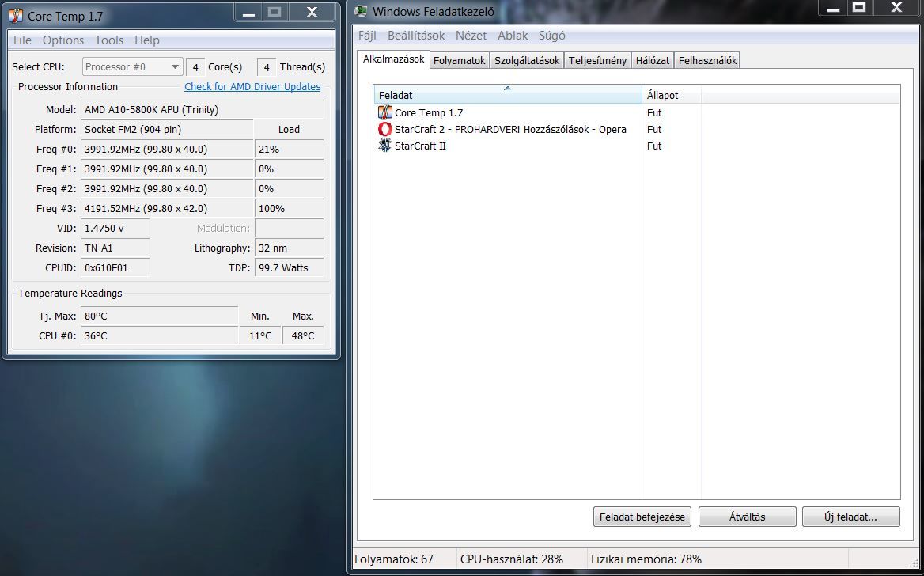Switch to the Folyamatok tab
Image resolution: width=924 pixels, height=576 pixels.
point(459,60)
